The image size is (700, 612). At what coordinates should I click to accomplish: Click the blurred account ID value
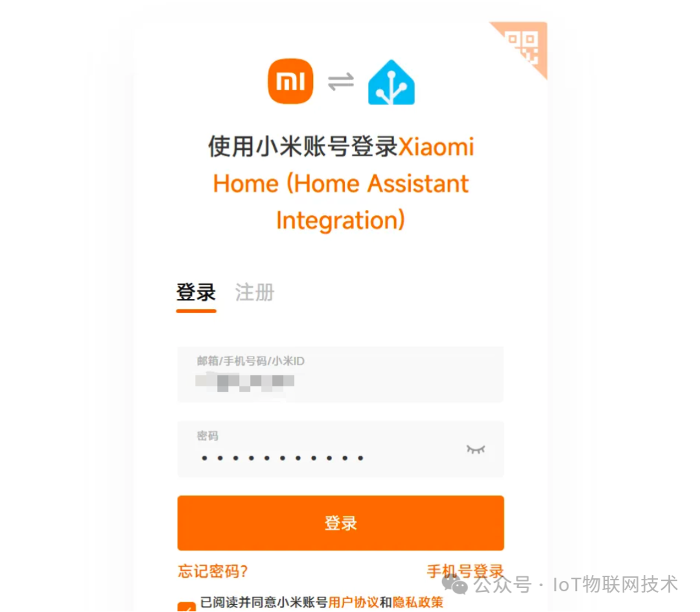click(x=244, y=382)
